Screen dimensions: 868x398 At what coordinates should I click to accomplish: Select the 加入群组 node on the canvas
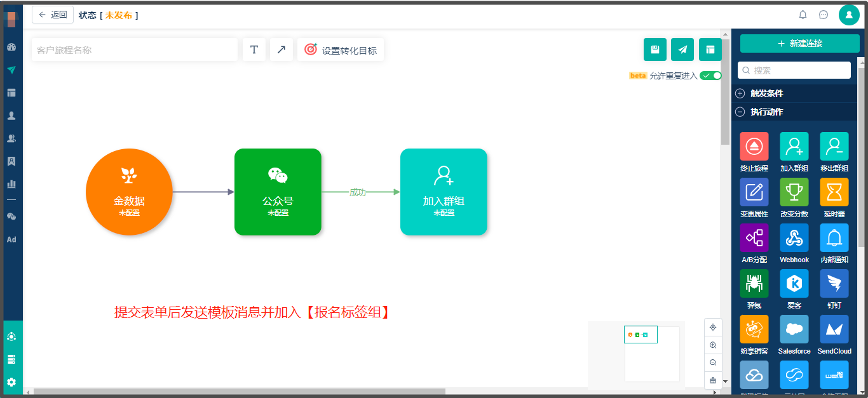pos(444,192)
